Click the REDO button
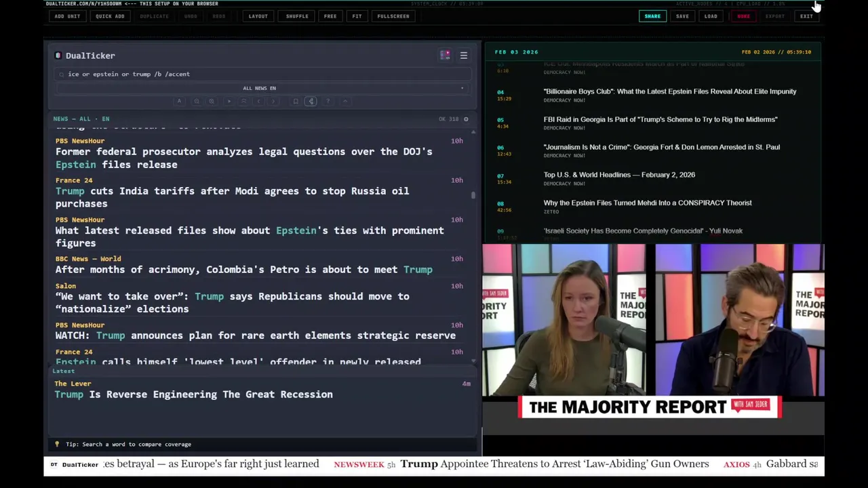The width and height of the screenshot is (868, 488). 218,16
